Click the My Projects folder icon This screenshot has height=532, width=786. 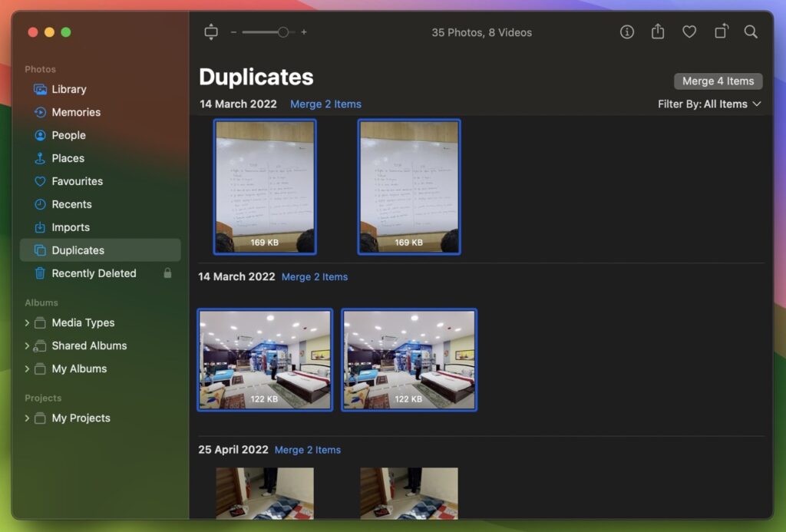click(x=40, y=418)
